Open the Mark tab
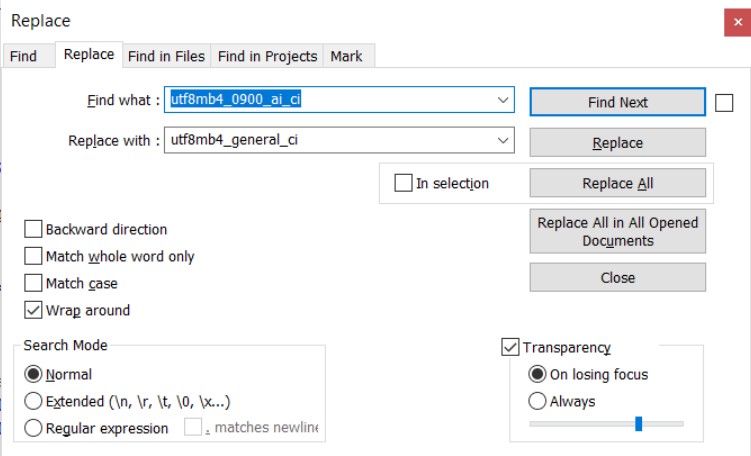The image size is (751, 456). (347, 56)
